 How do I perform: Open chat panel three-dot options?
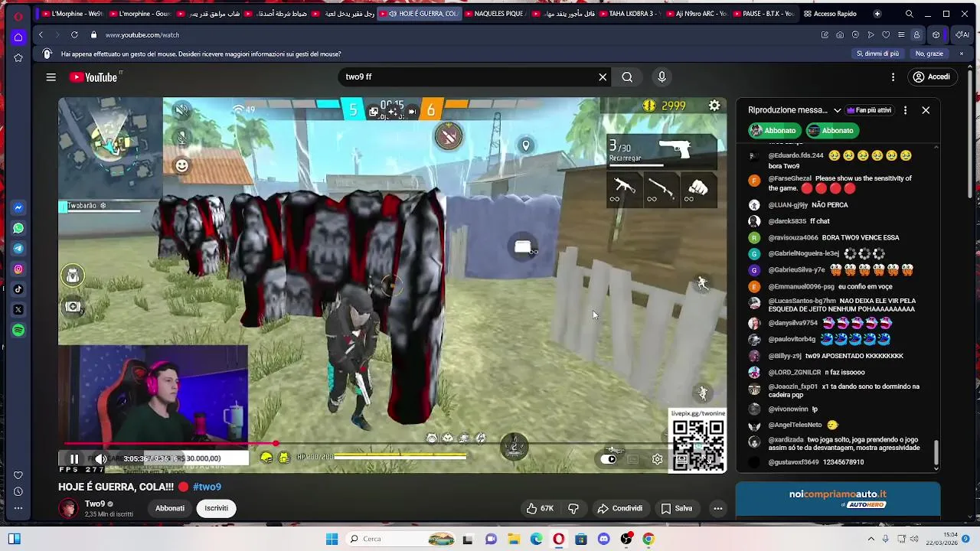[905, 110]
